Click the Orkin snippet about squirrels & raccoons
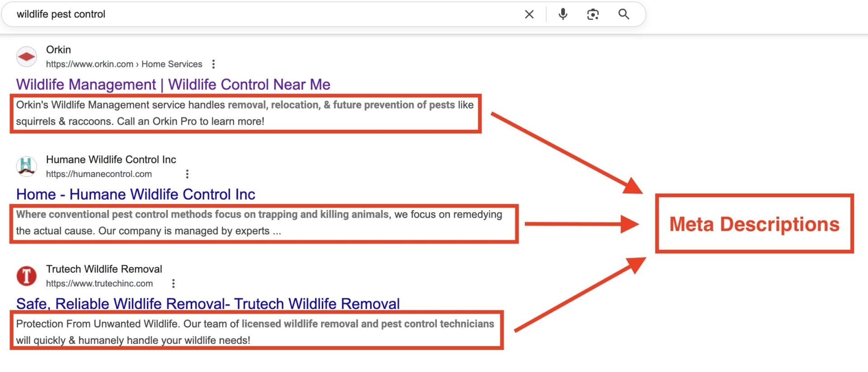Image resolution: width=868 pixels, height=372 pixels. click(245, 113)
